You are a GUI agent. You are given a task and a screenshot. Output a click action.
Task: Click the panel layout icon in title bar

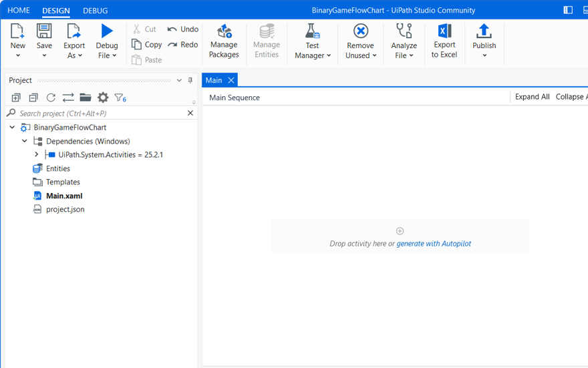coord(568,10)
